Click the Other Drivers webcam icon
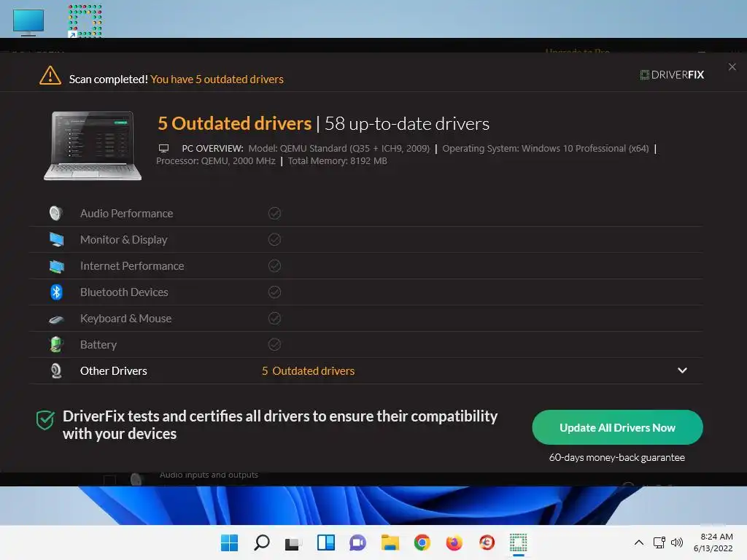Viewport: 747px width, 560px height. tap(56, 370)
